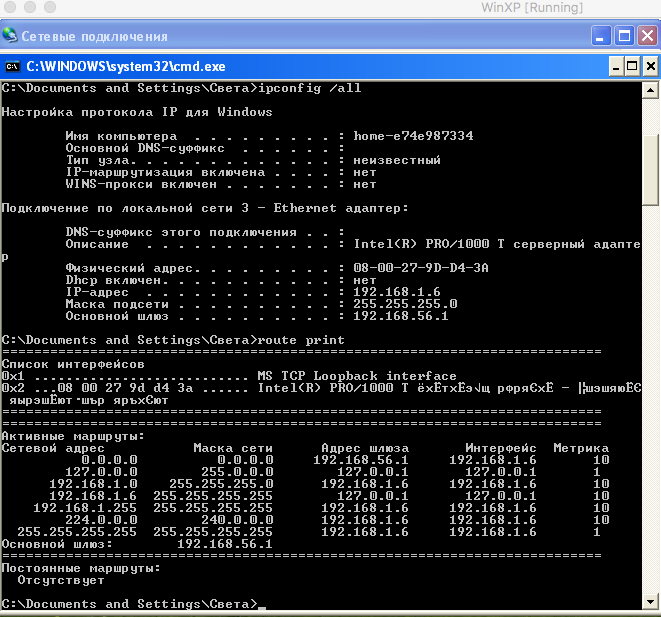This screenshot has width=661, height=617.
Task: Click the Сетевые подключения window icon
Action: click(9, 36)
